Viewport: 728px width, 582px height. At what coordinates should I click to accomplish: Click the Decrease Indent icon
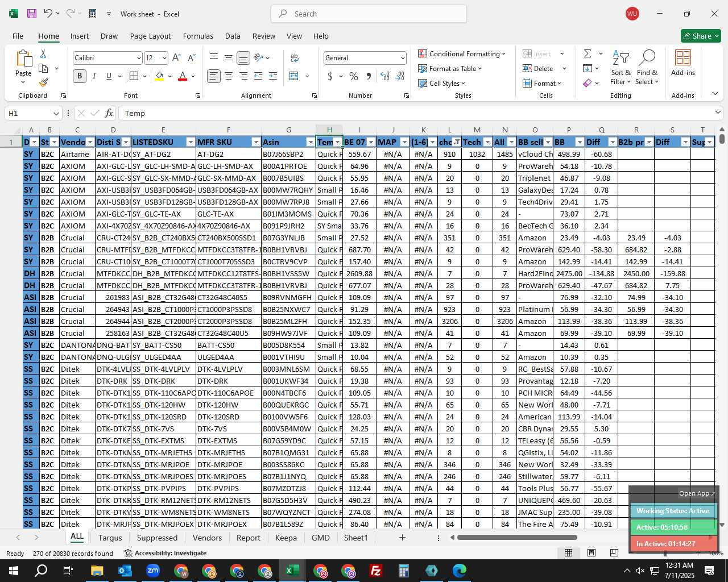click(258, 76)
